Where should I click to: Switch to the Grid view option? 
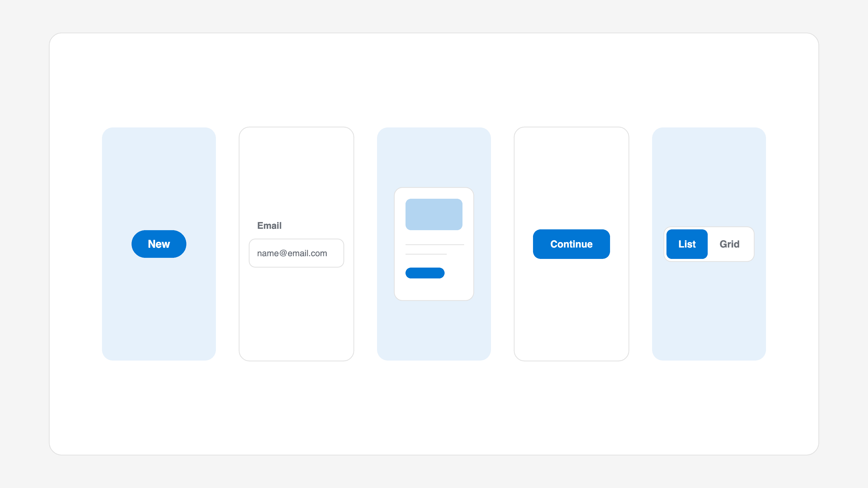[x=729, y=244]
